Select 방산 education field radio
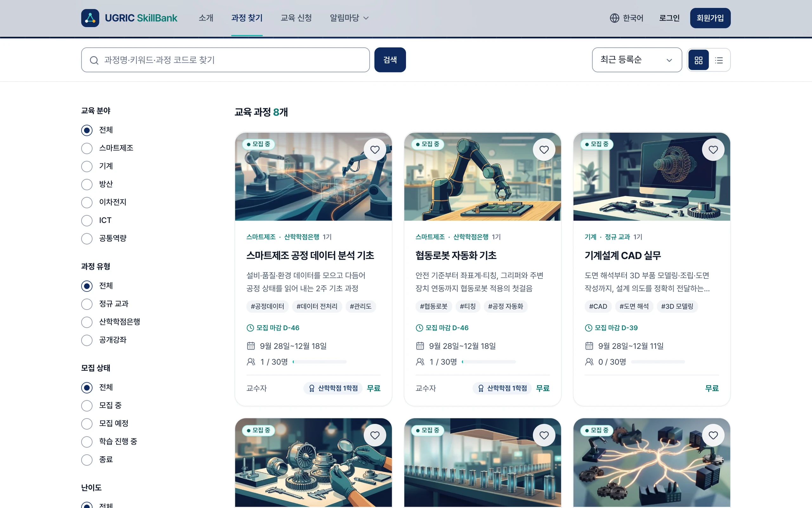This screenshot has width=812, height=508. [x=87, y=184]
